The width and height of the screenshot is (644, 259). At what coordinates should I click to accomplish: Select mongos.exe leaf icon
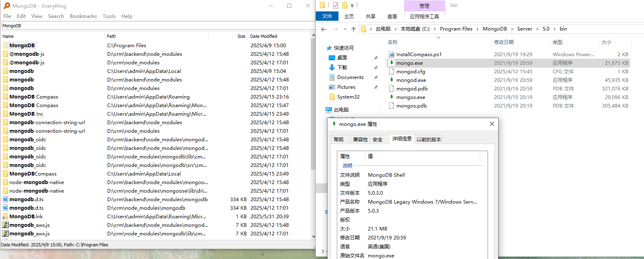point(391,97)
